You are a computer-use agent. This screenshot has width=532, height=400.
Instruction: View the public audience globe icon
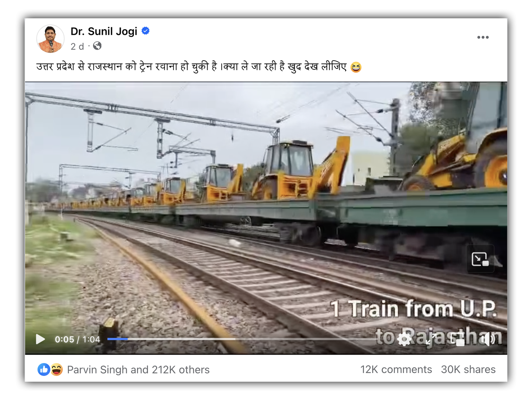[x=97, y=46]
